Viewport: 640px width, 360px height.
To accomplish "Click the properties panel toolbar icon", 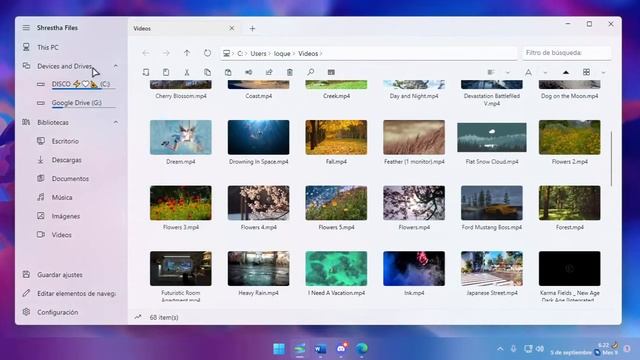I will [331, 72].
